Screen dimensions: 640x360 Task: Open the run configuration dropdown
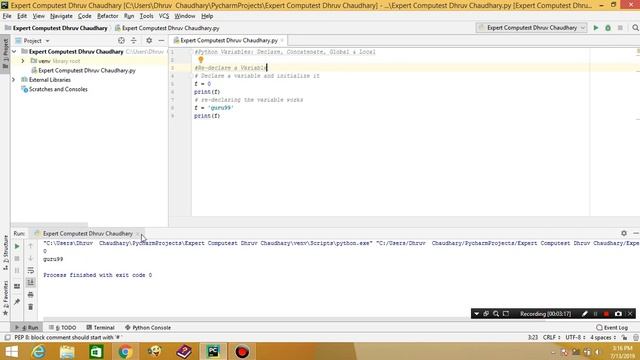(x=531, y=28)
